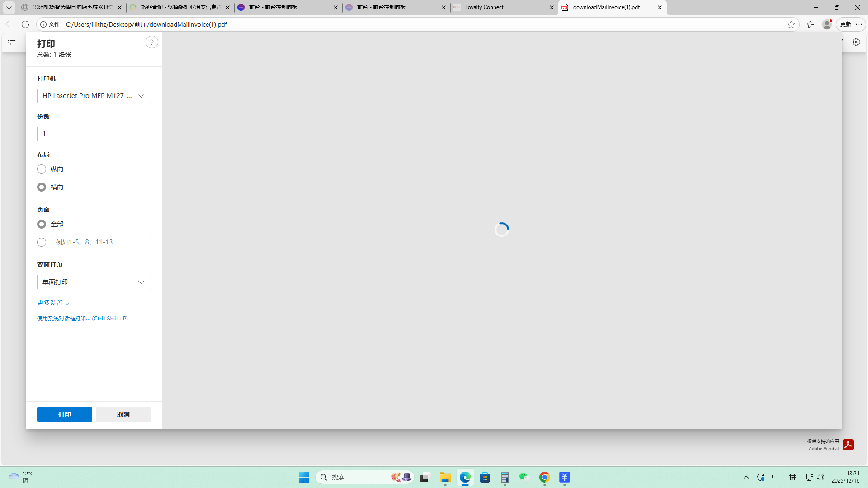Refresh the page with reload icon

[x=25, y=24]
